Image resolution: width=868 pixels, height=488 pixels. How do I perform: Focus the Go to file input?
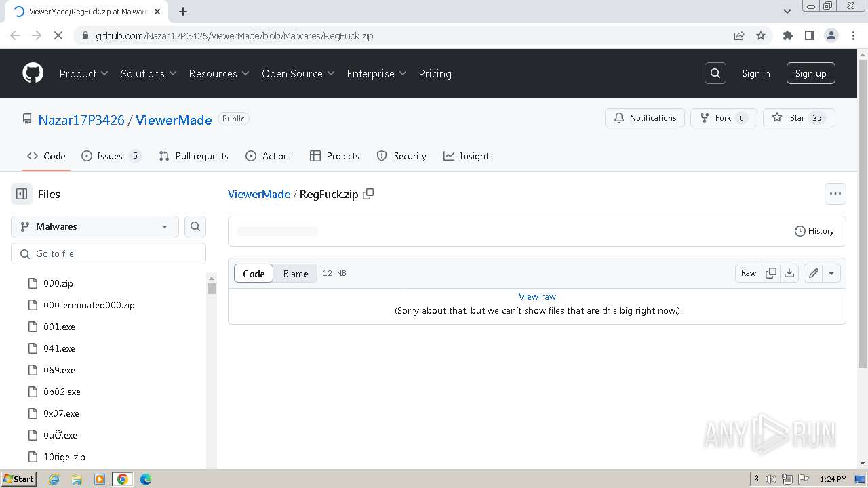click(108, 253)
